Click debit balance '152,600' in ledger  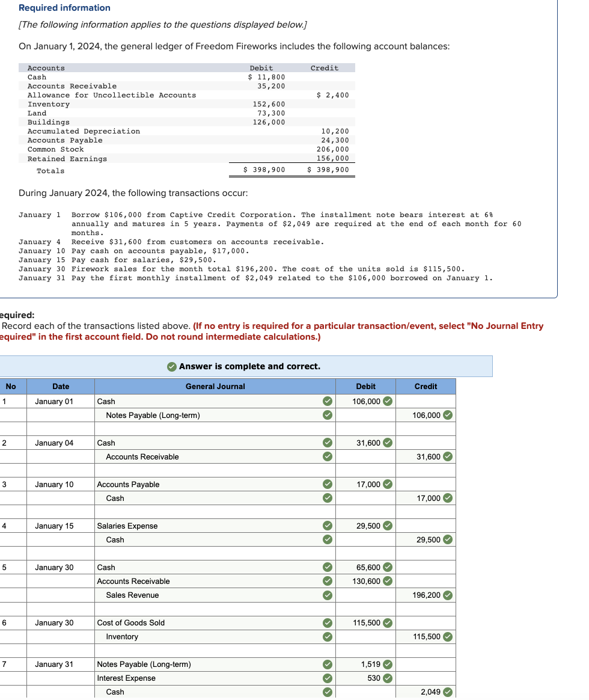click(x=269, y=104)
